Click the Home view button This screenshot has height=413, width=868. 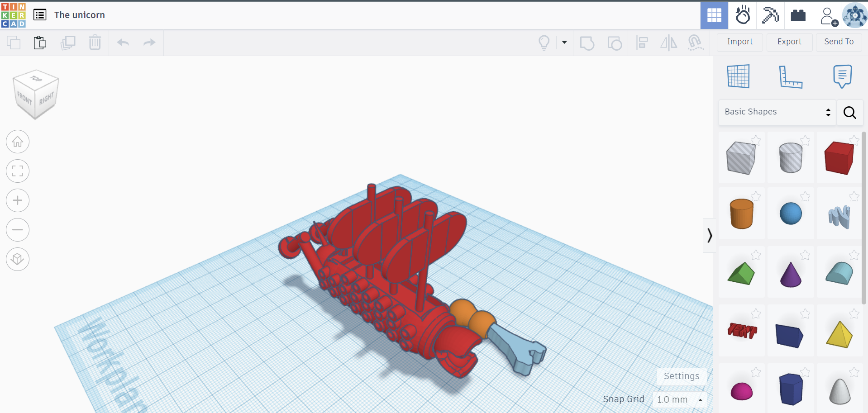(18, 142)
